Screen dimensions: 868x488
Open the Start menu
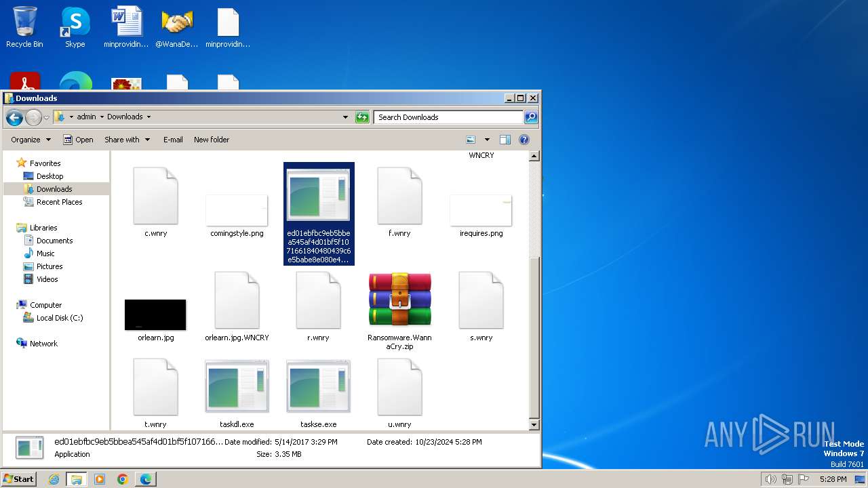pos(18,479)
